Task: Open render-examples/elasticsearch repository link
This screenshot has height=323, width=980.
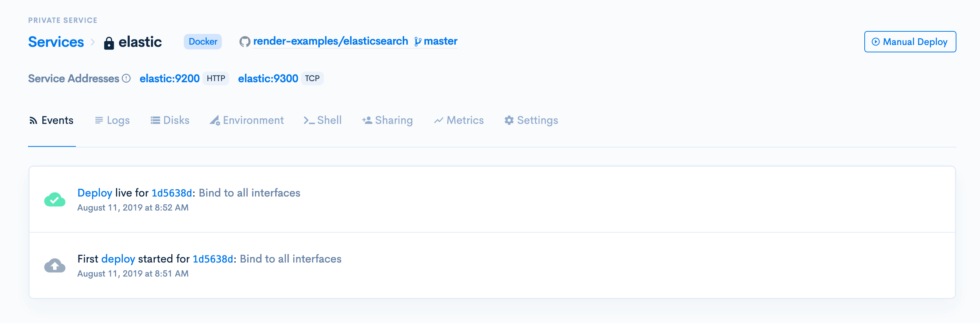Action: [330, 41]
